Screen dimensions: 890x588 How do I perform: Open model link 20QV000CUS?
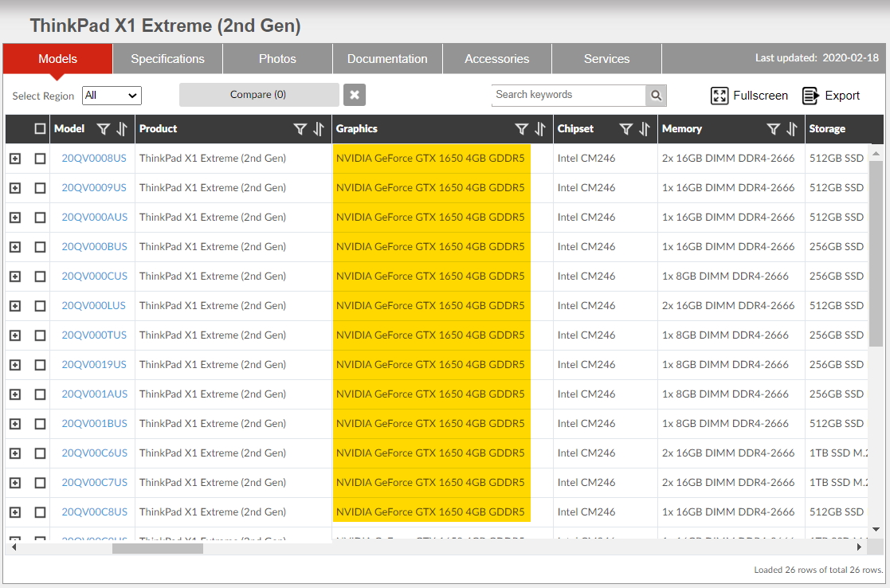(x=94, y=276)
